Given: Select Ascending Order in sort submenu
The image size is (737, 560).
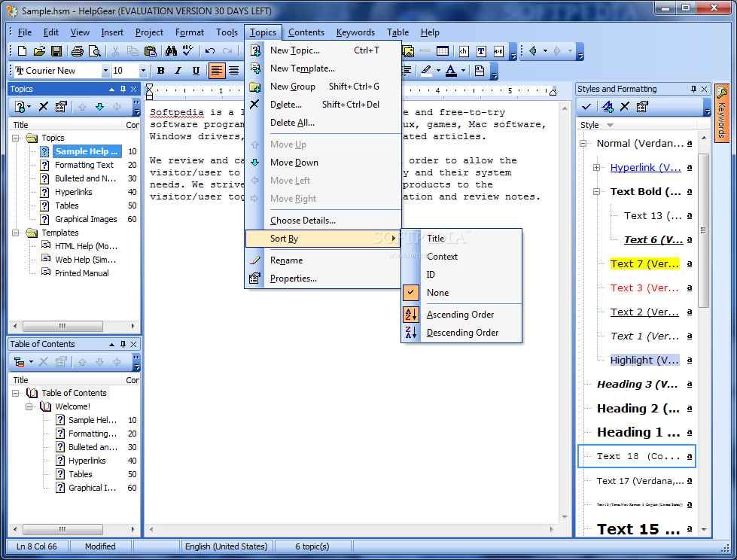Looking at the screenshot, I should (x=460, y=315).
